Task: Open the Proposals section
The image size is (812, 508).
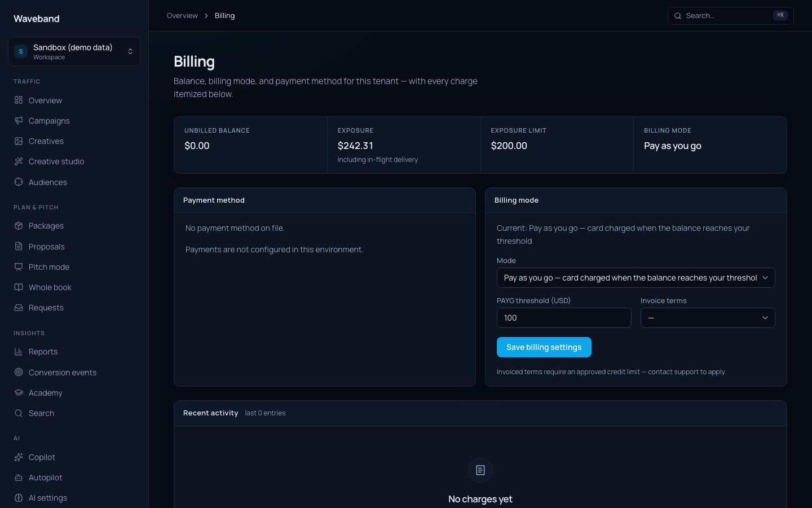Action: (x=74, y=246)
